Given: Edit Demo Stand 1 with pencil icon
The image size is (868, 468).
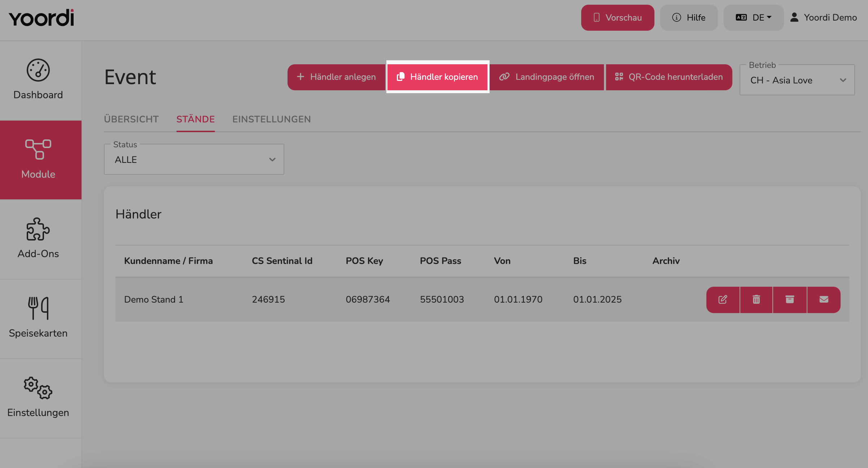Looking at the screenshot, I should point(723,300).
